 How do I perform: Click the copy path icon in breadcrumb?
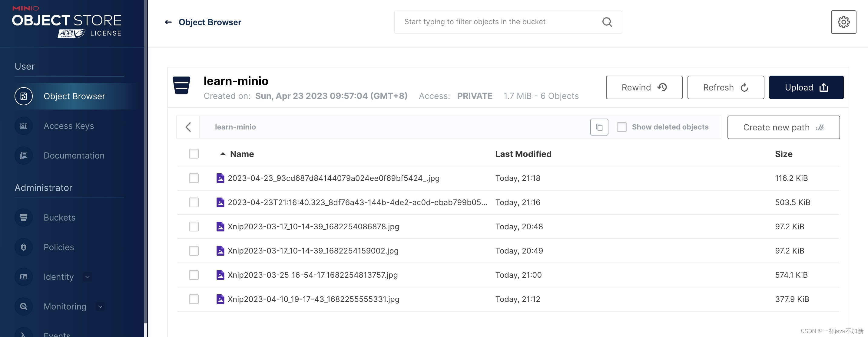click(599, 127)
